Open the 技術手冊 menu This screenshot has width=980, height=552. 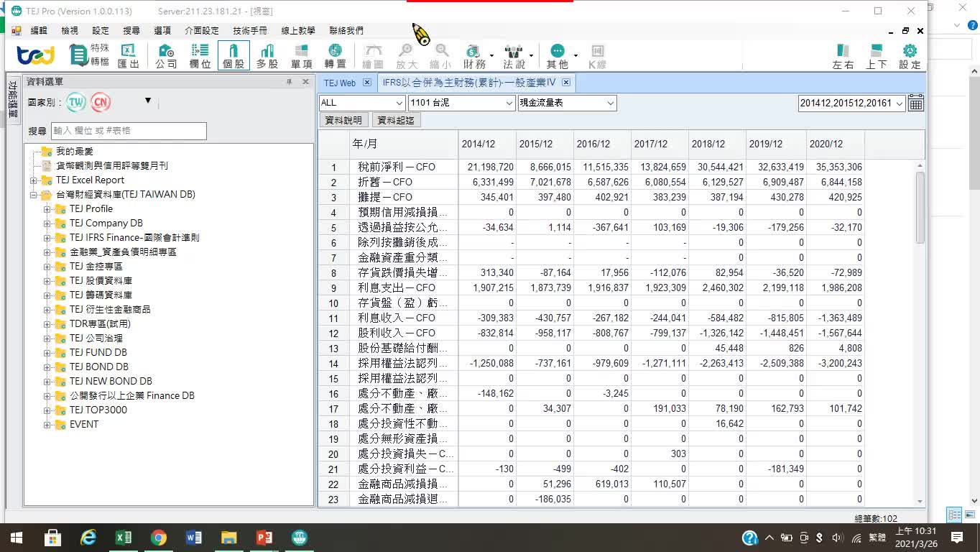coord(250,31)
